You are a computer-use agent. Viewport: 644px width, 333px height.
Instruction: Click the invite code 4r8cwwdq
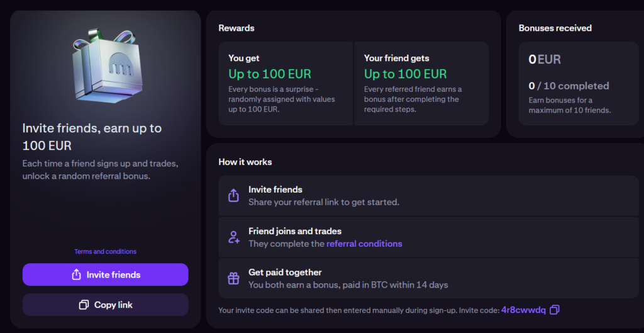coord(523,310)
